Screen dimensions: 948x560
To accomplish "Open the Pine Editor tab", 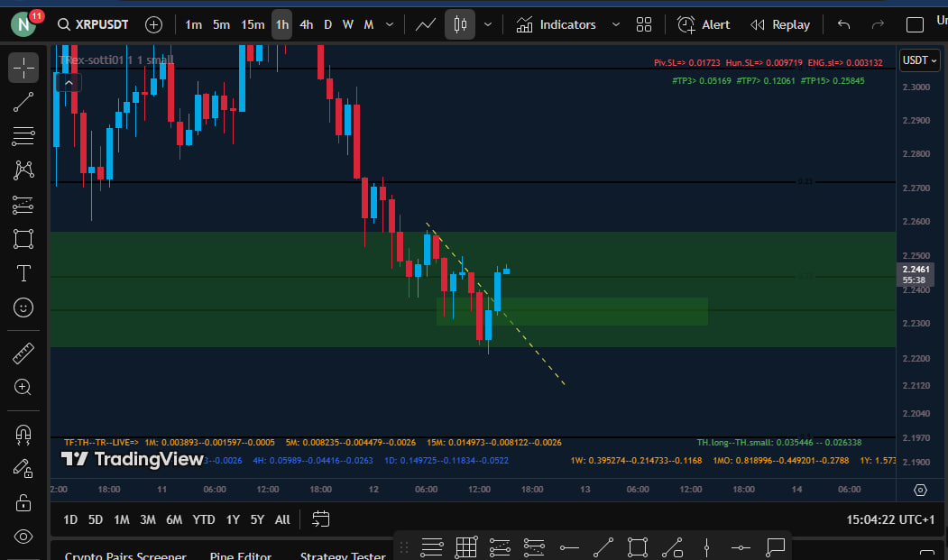I will click(x=240, y=555).
